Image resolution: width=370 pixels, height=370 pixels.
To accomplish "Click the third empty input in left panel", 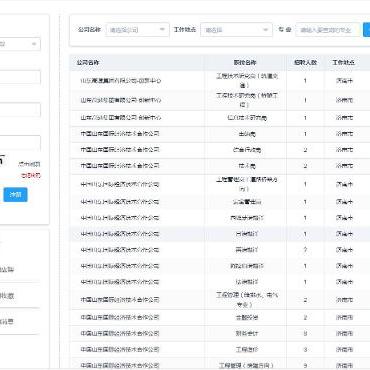I will tap(19, 143).
